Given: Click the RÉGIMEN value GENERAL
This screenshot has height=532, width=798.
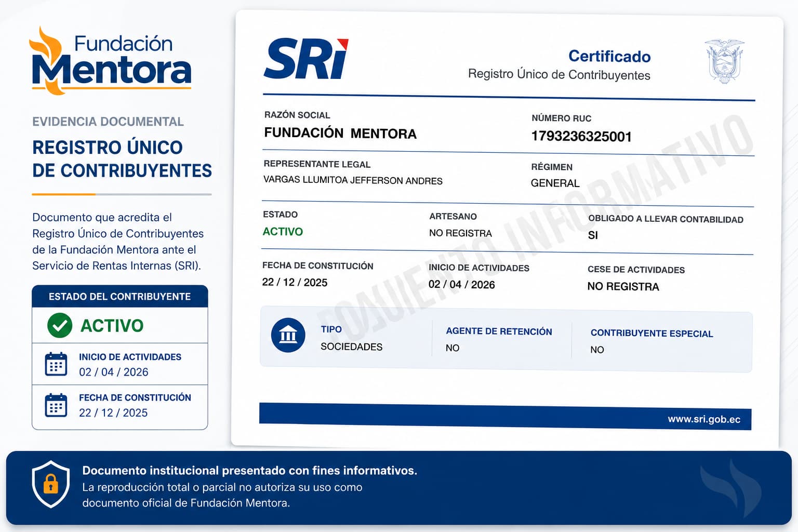Looking at the screenshot, I should coord(555,183).
